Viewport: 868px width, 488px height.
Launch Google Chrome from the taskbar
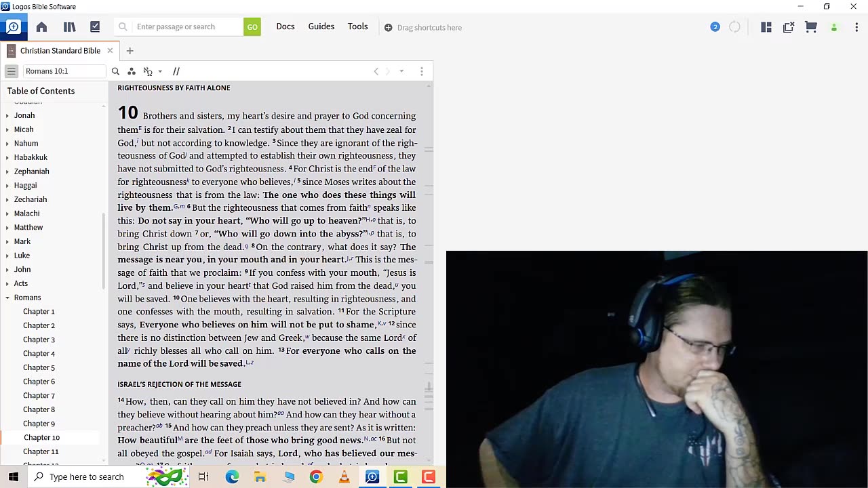[316, 476]
